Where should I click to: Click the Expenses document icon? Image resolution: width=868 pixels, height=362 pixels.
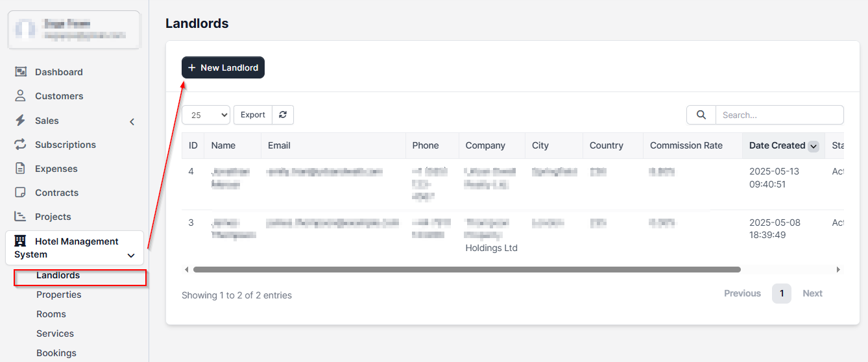[21, 169]
